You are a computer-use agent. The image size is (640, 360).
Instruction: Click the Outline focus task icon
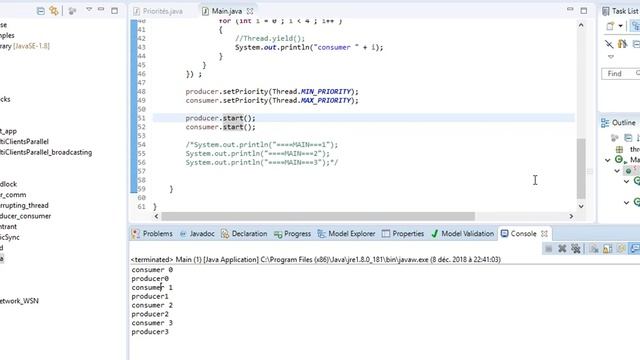click(x=614, y=138)
